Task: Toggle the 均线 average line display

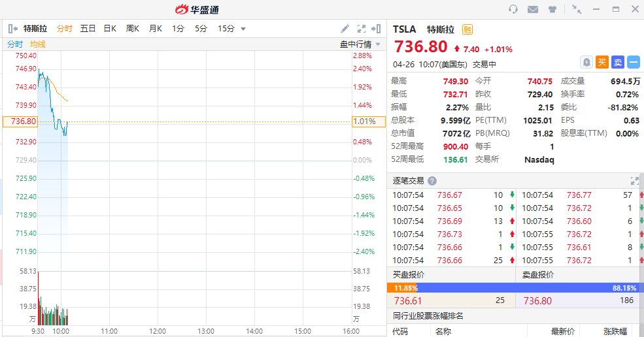Action: coord(38,44)
